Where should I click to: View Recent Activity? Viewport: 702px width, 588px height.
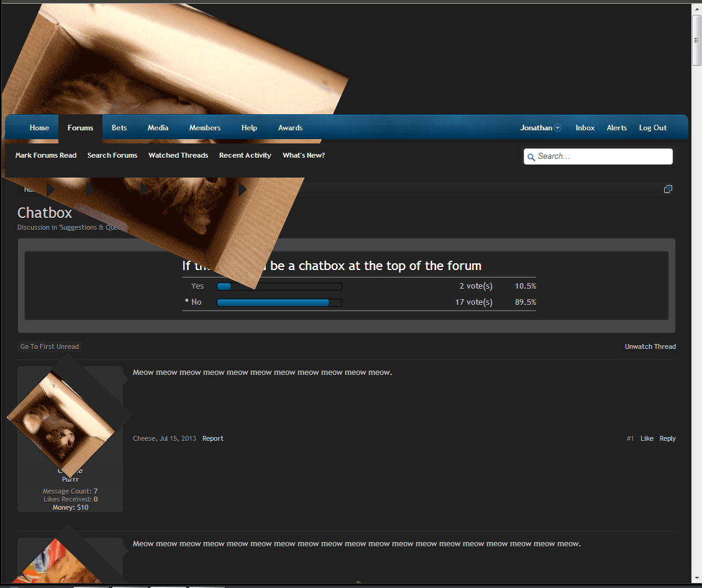[245, 155]
